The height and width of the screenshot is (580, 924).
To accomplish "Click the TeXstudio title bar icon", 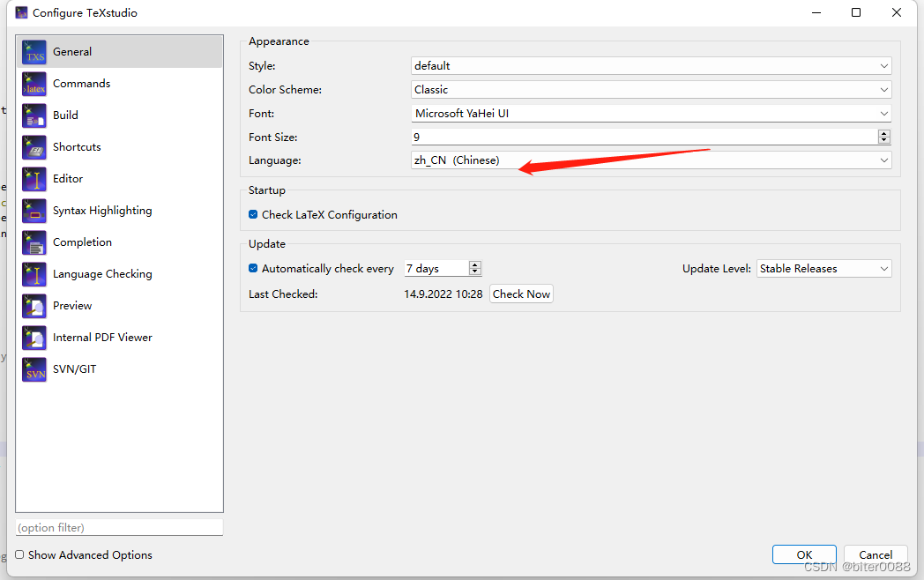I will tap(21, 12).
